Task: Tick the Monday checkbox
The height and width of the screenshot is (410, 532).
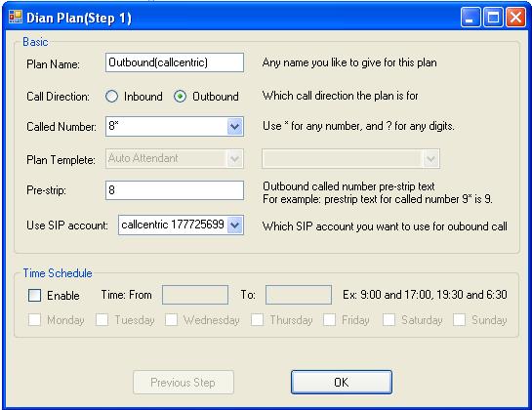Action: [x=34, y=320]
